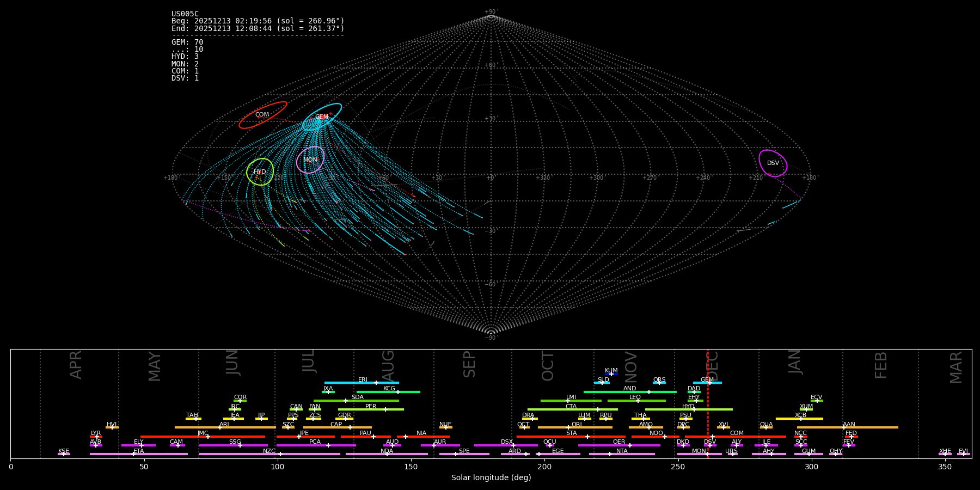Click the ETA shower bar in the timeline
The width and height of the screenshot is (980, 490).
(x=139, y=454)
